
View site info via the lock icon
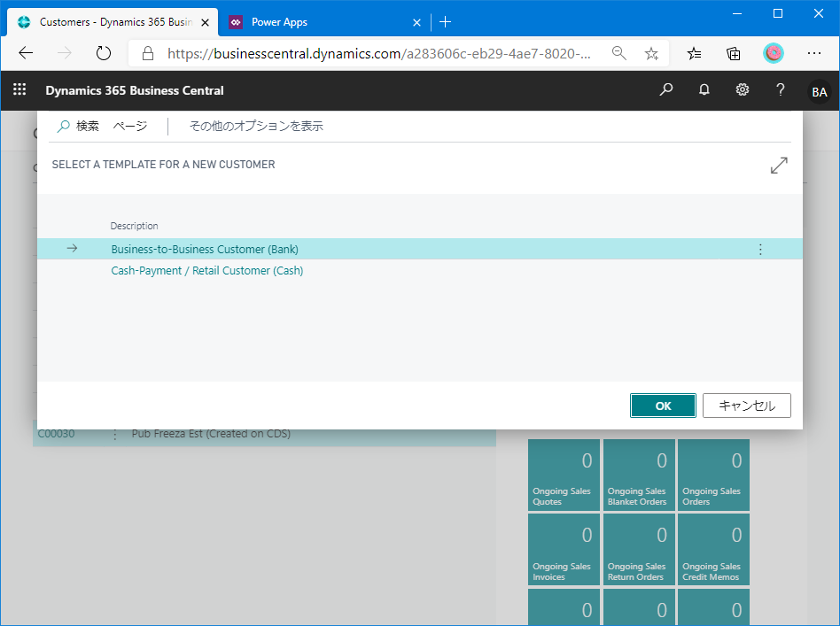click(148, 53)
